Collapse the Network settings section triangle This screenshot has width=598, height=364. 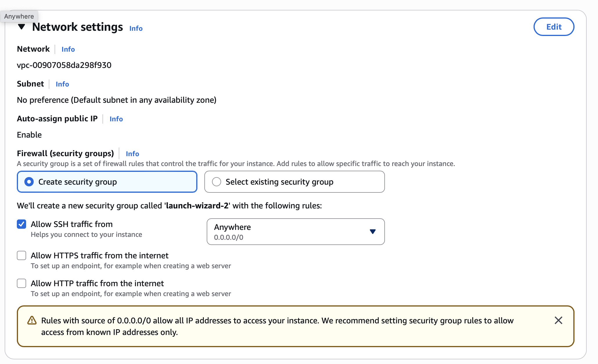click(x=21, y=27)
